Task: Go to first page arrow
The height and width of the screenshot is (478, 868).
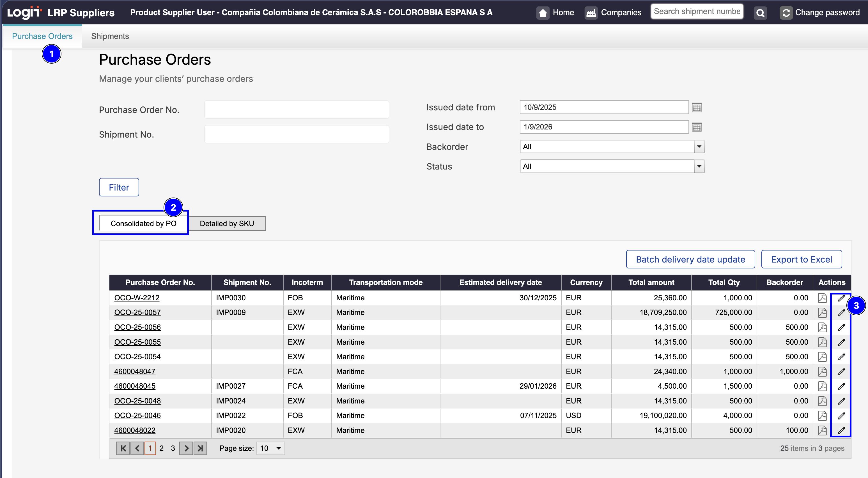Action: pyautogui.click(x=123, y=448)
